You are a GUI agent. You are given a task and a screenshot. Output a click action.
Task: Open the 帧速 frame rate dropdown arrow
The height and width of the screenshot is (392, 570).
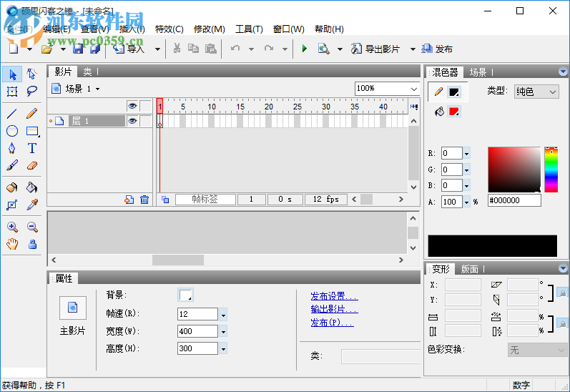[224, 315]
